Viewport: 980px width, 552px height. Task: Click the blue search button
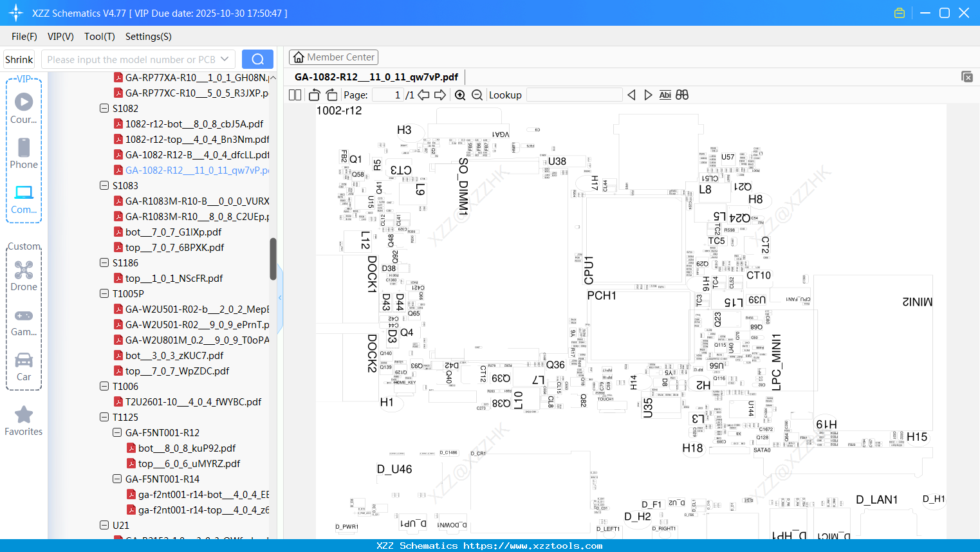click(257, 59)
